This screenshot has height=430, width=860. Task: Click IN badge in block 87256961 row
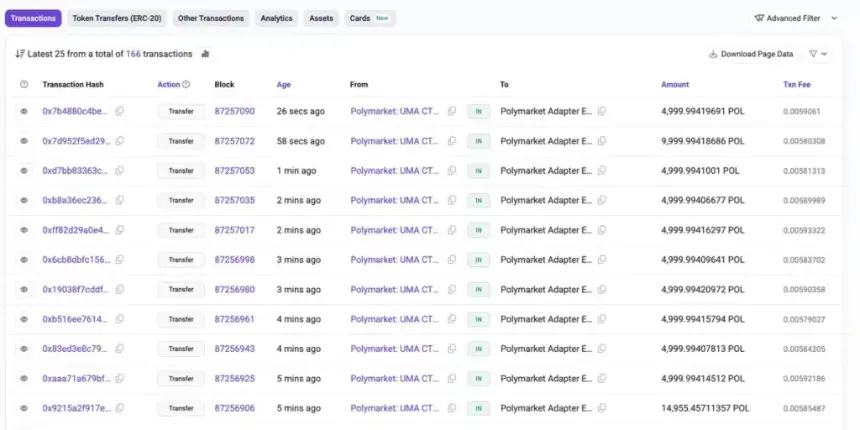tap(478, 319)
